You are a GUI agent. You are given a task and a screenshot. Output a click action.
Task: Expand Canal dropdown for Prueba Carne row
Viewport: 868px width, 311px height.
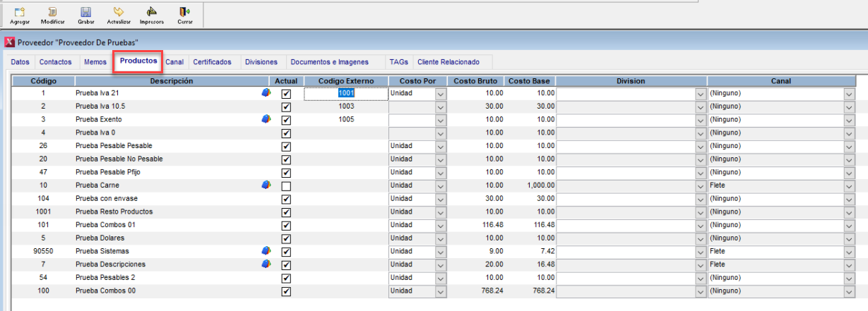(x=849, y=185)
